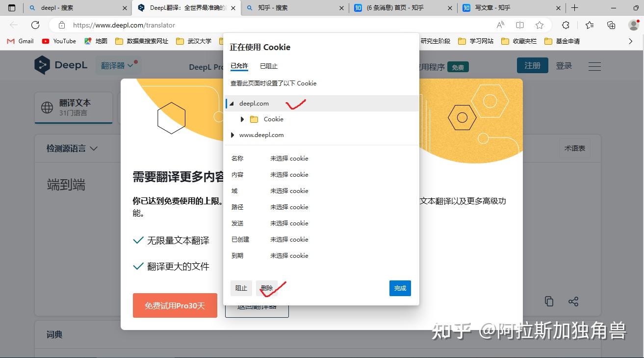Click 免费试用Pro30天 button

coord(175,305)
